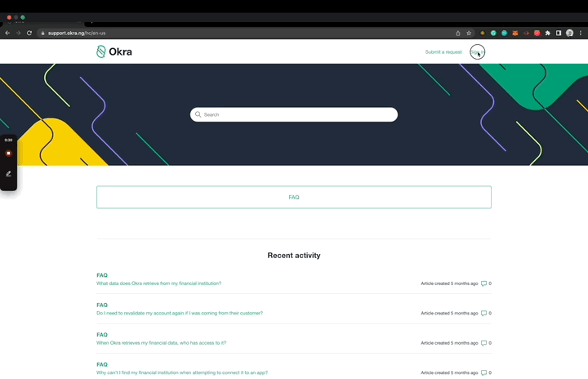Click the magnifier icon in search box
588x379 pixels.
pos(198,114)
